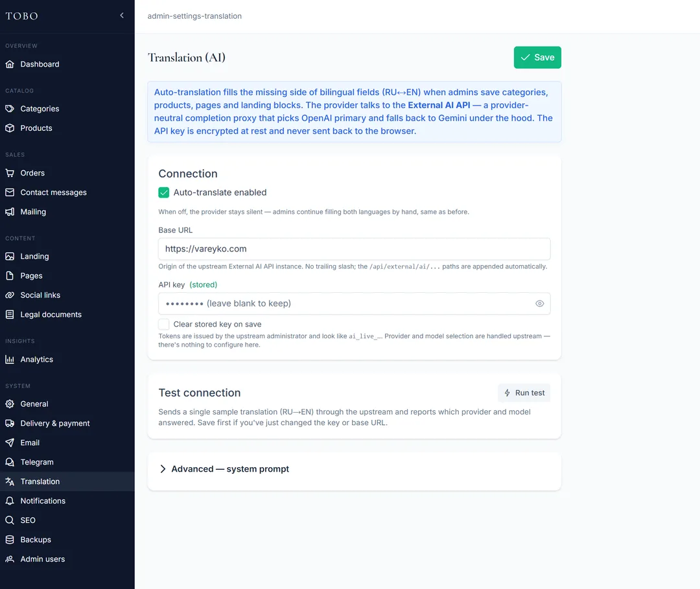Click the Landing image icon
This screenshot has height=589, width=700.
(10, 257)
